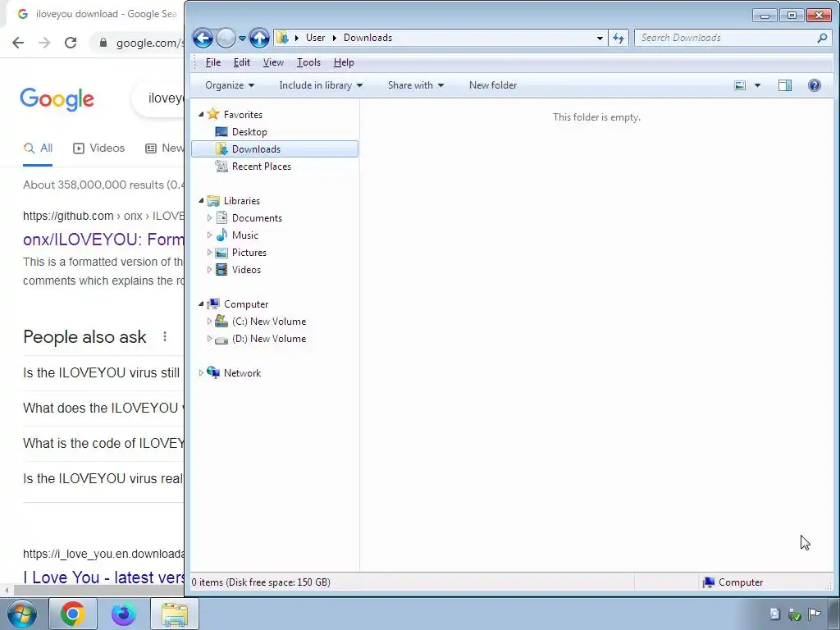Expand the Network node
The width and height of the screenshot is (840, 630).
(x=202, y=373)
